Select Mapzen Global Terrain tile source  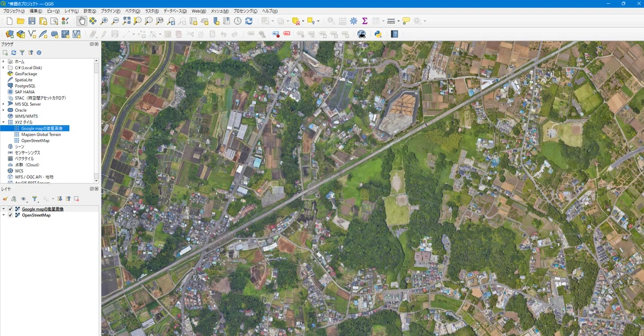41,135
